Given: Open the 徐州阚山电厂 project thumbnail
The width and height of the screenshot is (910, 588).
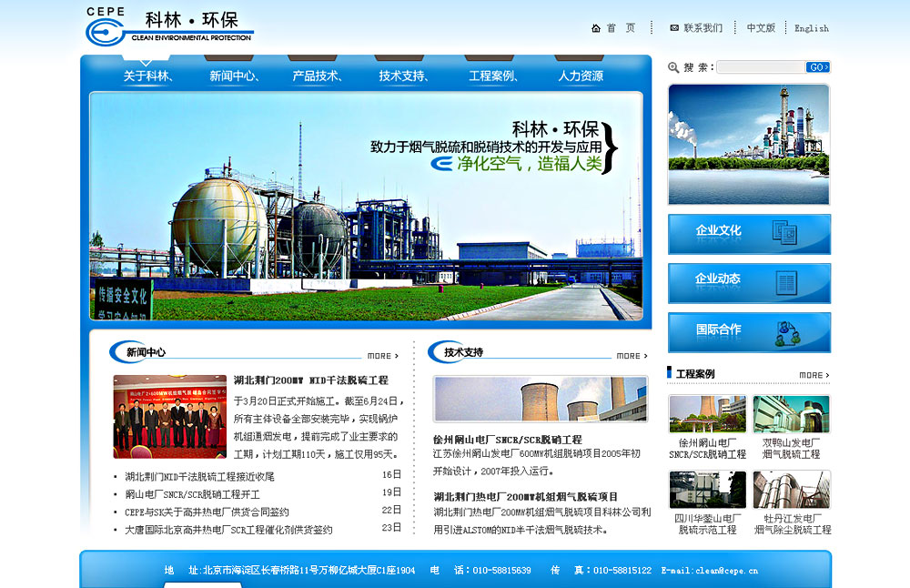Looking at the screenshot, I should 707,414.
